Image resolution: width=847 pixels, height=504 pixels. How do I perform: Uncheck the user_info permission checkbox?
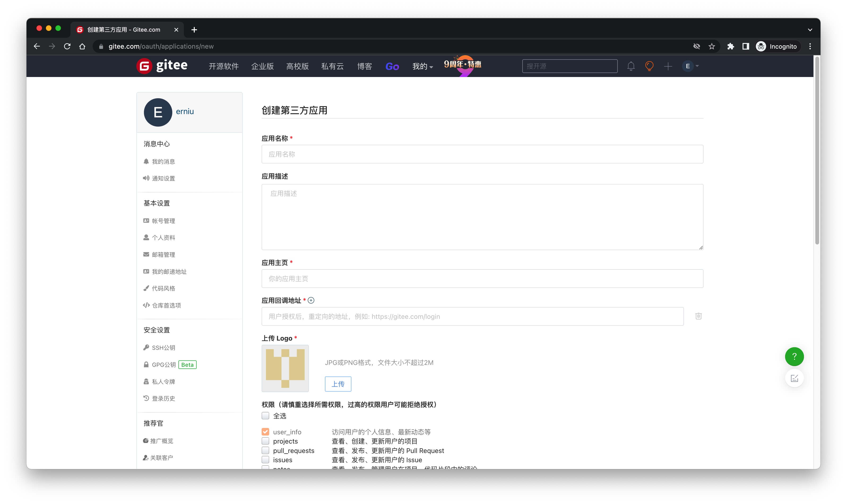(265, 432)
